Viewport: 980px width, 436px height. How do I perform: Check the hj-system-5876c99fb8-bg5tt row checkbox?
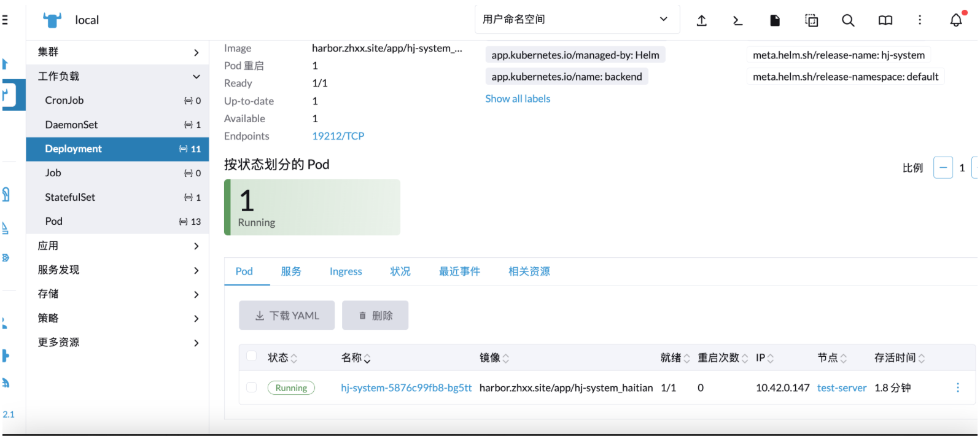pyautogui.click(x=251, y=387)
